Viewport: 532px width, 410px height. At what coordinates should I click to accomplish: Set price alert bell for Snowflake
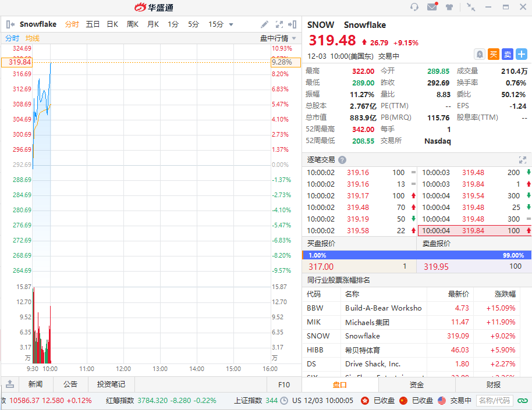tap(480, 54)
